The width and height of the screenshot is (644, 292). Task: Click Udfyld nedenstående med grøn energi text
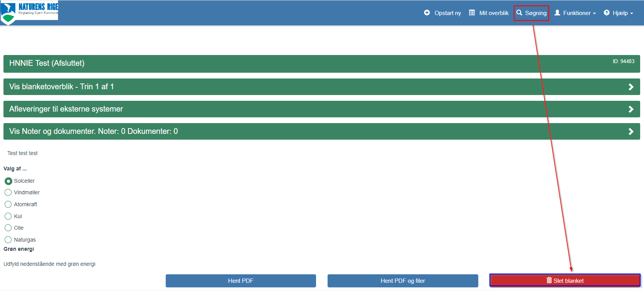50,264
